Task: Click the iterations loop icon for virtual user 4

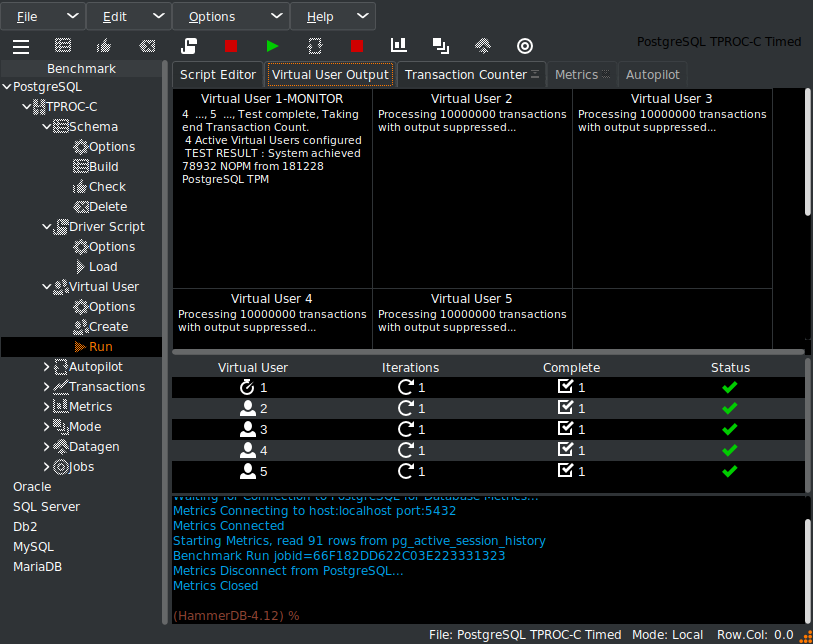Action: 405,450
